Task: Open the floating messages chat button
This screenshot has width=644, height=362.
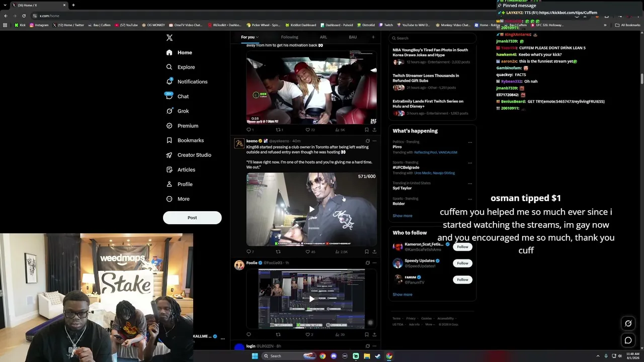Action: [x=628, y=340]
